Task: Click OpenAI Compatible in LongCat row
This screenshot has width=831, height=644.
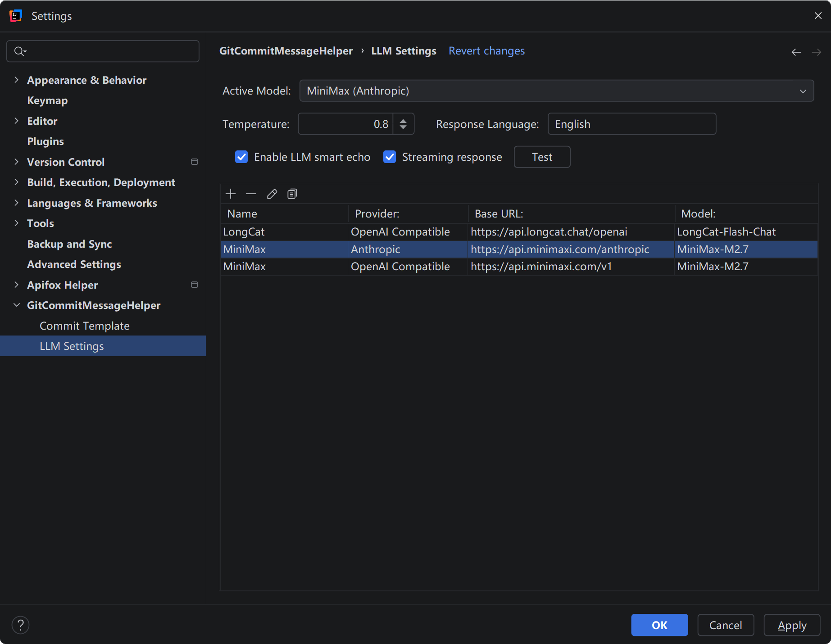Action: (x=408, y=232)
